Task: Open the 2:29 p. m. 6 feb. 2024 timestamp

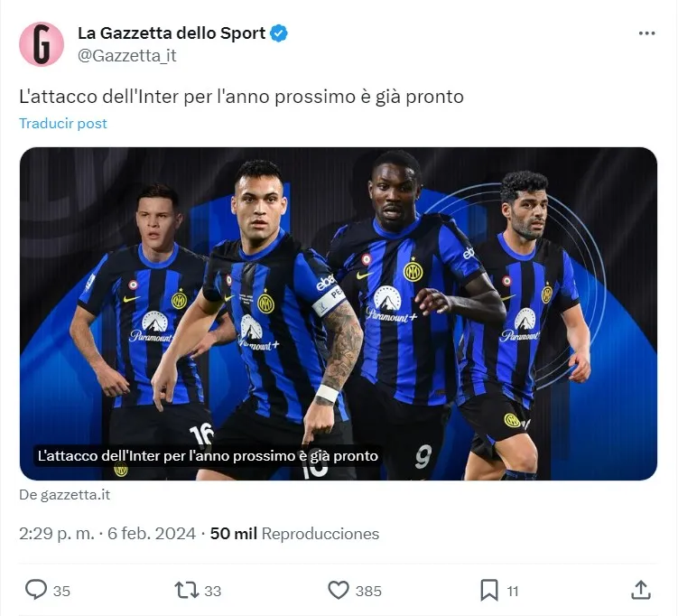Action: [x=107, y=534]
